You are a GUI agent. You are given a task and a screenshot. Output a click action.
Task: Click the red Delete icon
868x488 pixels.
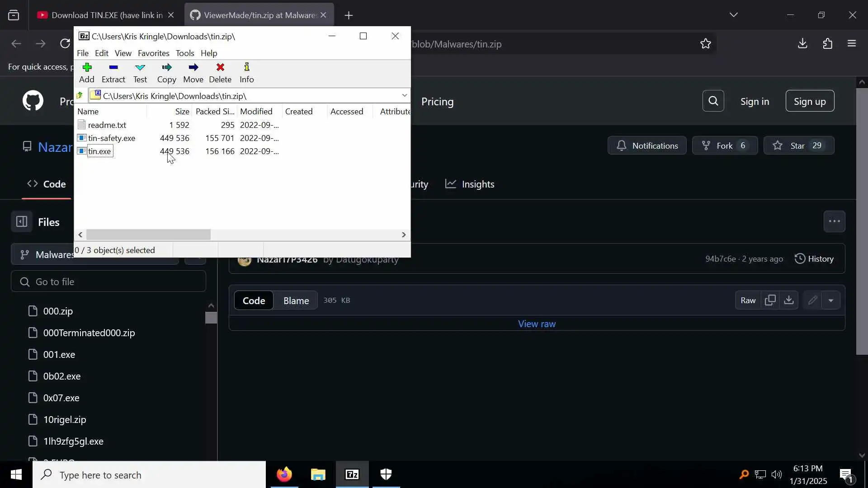220,68
